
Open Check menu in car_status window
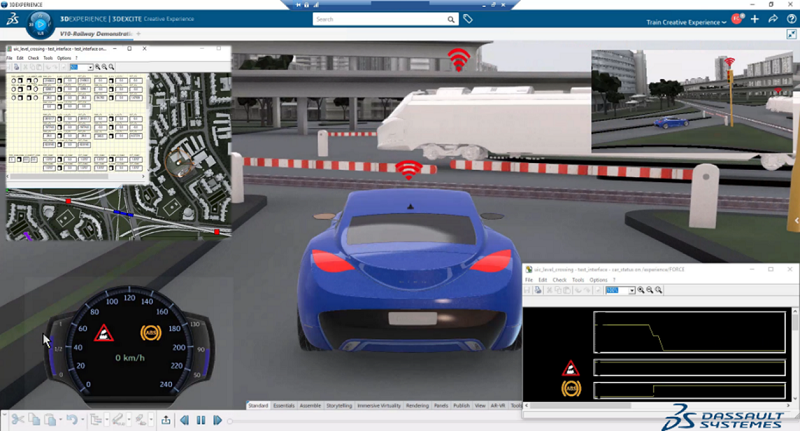pos(559,280)
